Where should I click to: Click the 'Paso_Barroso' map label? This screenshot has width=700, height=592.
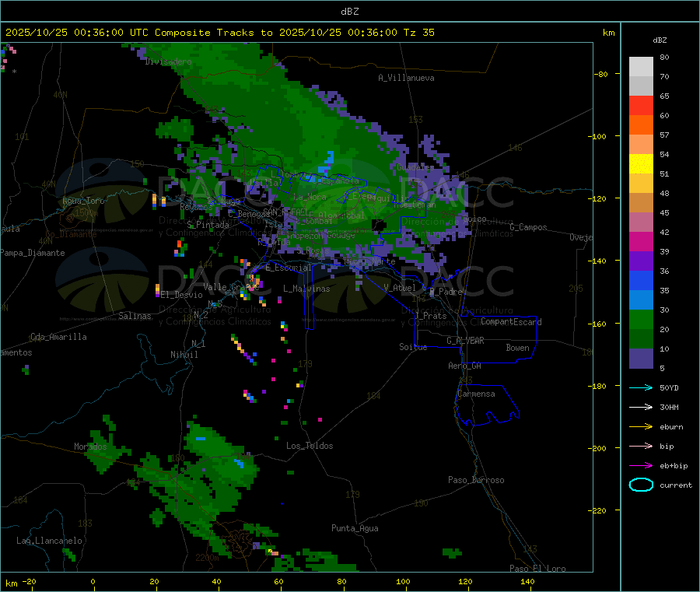tap(476, 480)
